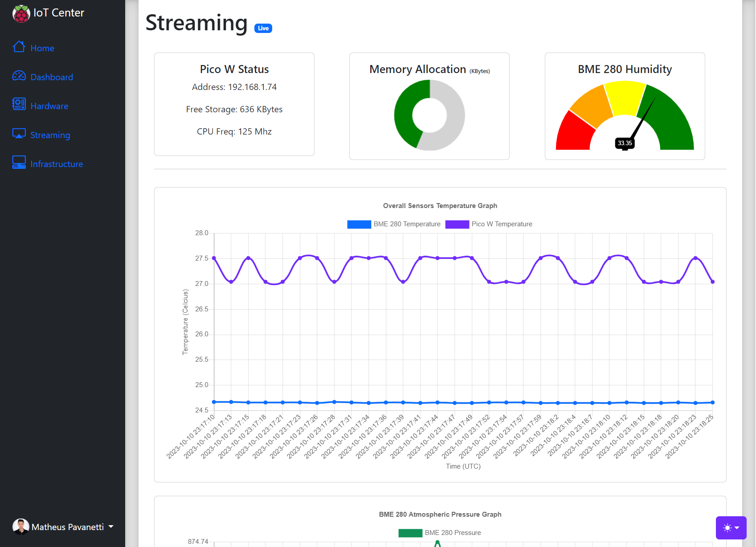Toggle the BME 280 Temperature legend swatch
756x547 pixels.
[x=359, y=225]
